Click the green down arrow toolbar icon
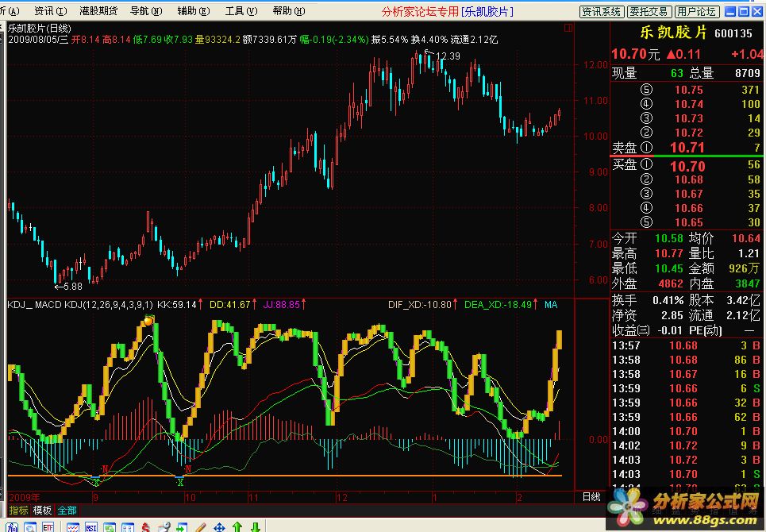Image resolution: width=766 pixels, height=532 pixels. point(256,527)
